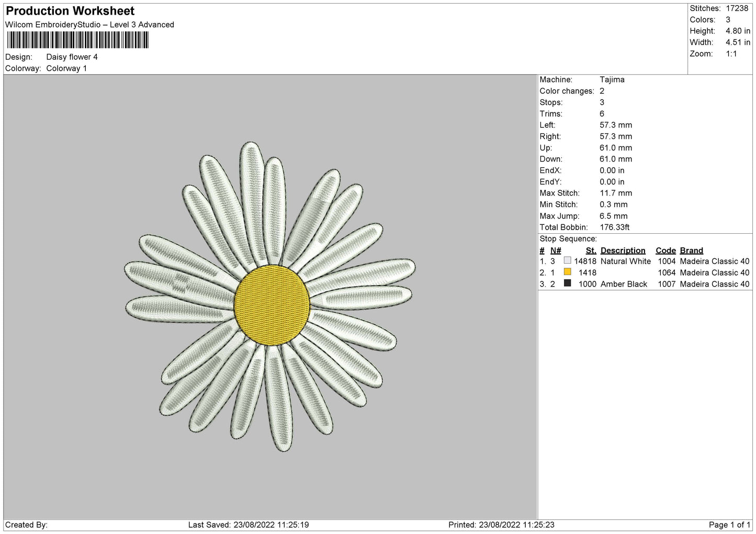Screen dimensions: 756x534
Task: Click the 'Amber Black' description
Action: coord(624,284)
